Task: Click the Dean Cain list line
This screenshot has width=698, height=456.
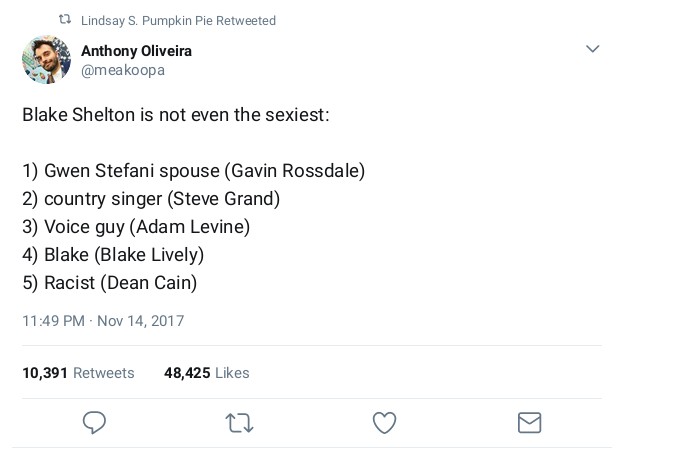Action: point(110,283)
